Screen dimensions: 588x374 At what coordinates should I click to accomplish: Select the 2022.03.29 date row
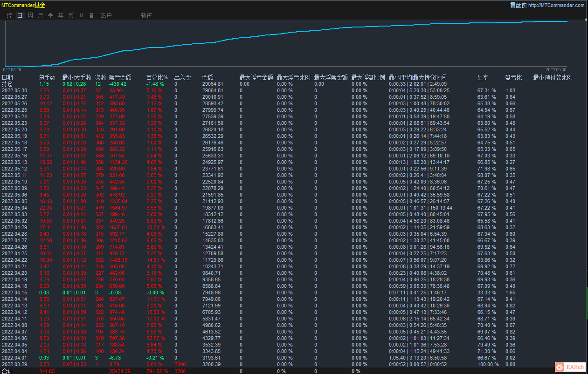[x=14, y=364]
